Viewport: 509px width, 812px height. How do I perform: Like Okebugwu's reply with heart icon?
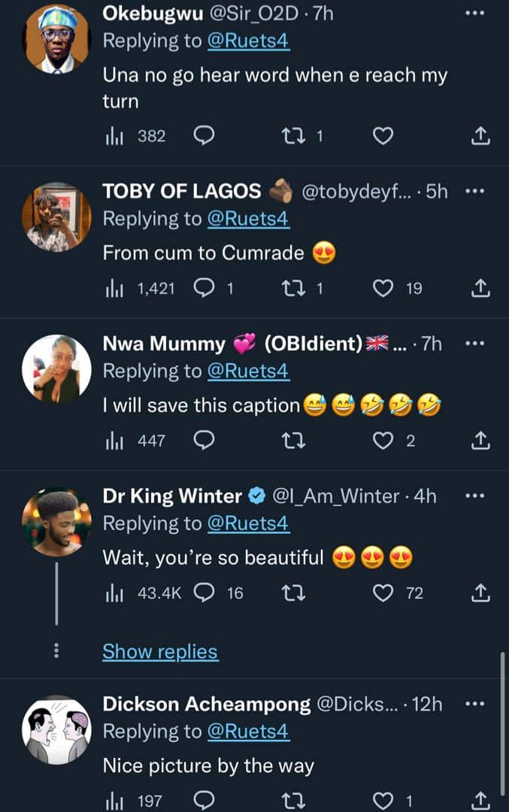coord(383,136)
